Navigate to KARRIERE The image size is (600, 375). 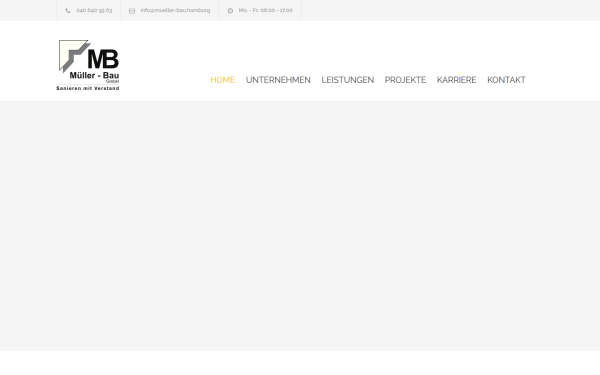tap(457, 80)
